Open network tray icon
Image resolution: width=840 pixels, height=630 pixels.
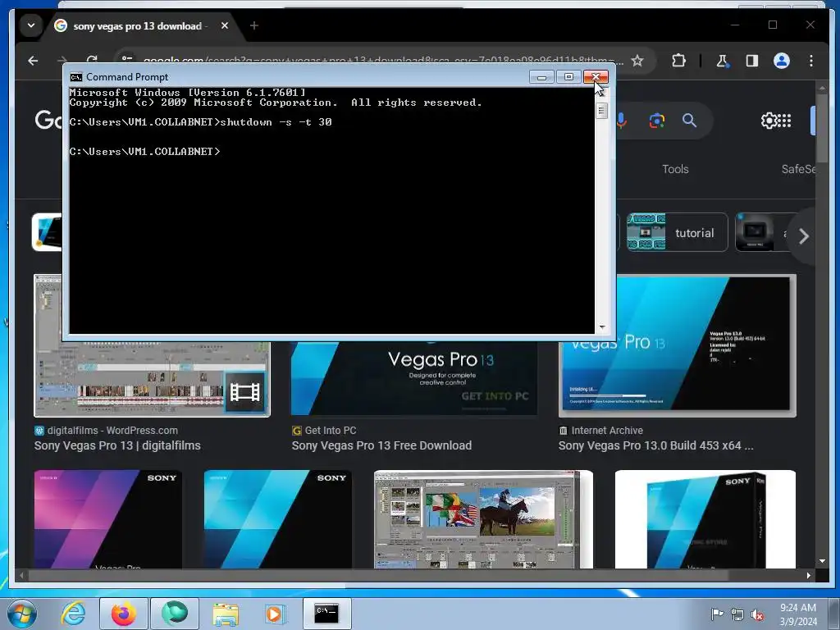point(737,614)
